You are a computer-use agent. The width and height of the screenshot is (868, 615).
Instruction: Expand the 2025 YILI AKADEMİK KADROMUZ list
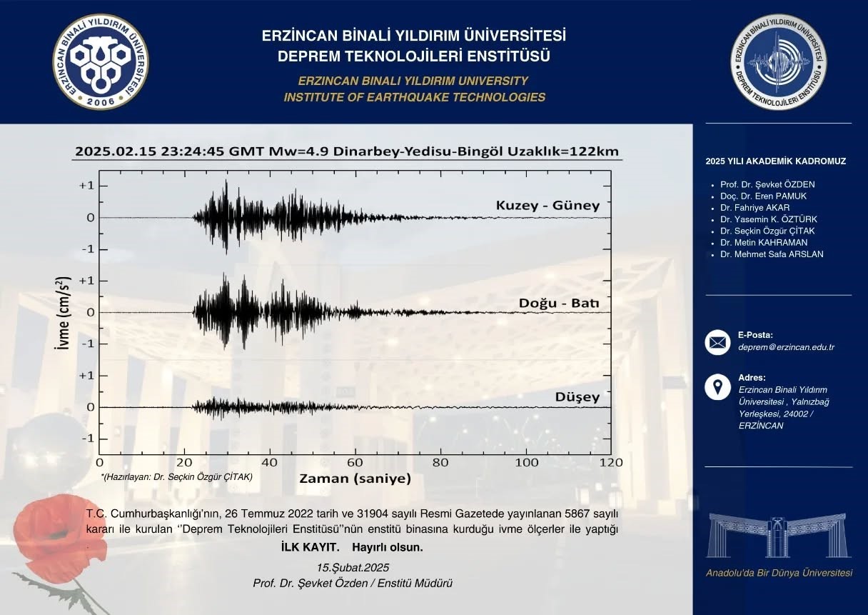[x=777, y=161]
